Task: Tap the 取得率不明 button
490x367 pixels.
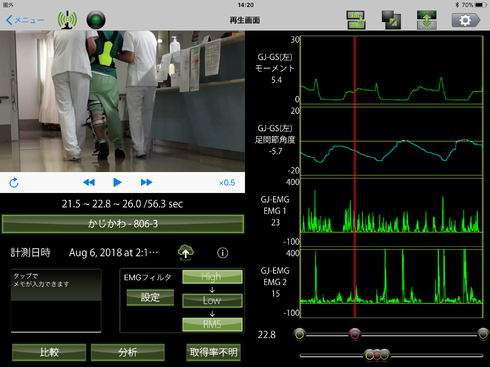Action: 213,352
